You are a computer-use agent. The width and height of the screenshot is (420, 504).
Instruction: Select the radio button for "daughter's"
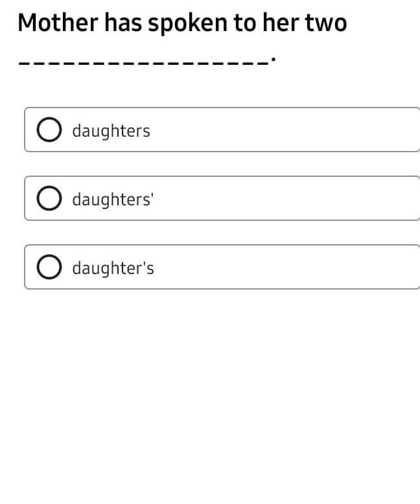(x=47, y=268)
